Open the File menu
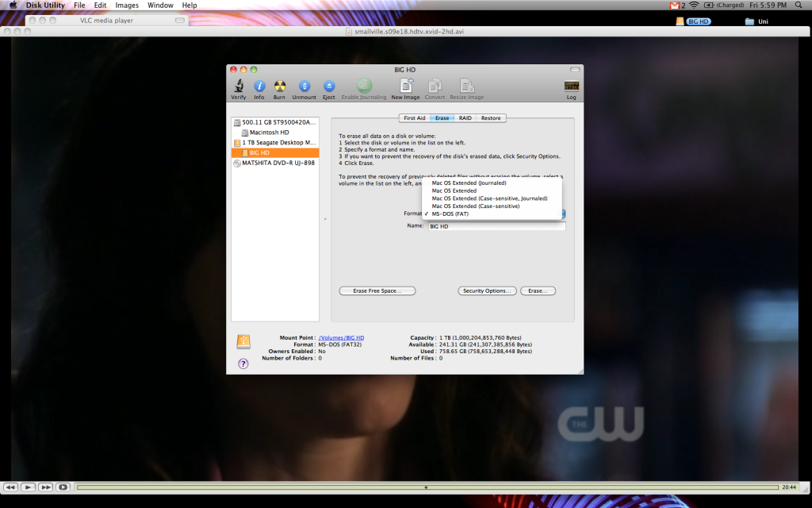Screen dimensions: 812x508 tap(79, 6)
